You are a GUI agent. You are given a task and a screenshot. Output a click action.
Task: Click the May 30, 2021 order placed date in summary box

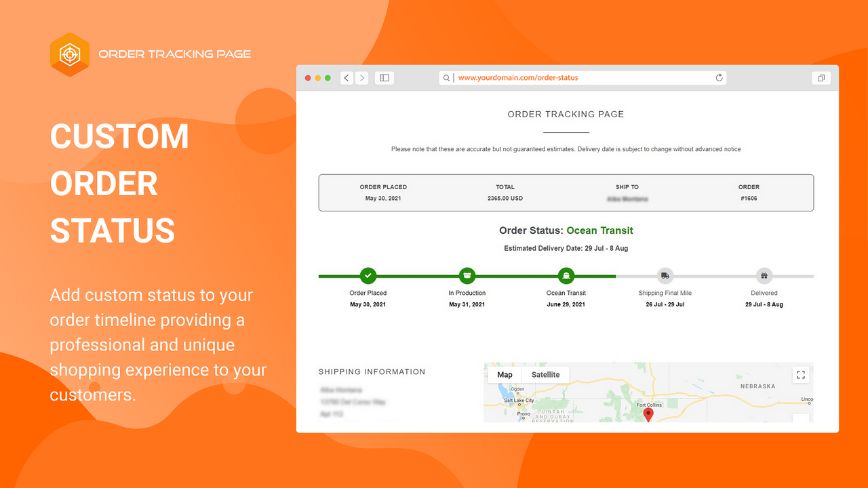[x=383, y=199]
